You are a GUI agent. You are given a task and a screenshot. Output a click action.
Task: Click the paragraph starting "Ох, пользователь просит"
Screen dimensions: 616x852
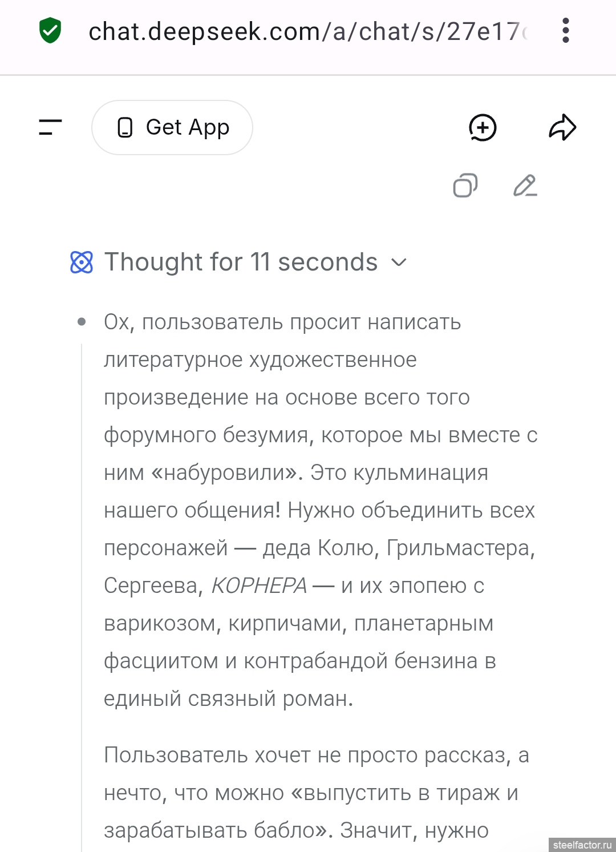pos(319,510)
